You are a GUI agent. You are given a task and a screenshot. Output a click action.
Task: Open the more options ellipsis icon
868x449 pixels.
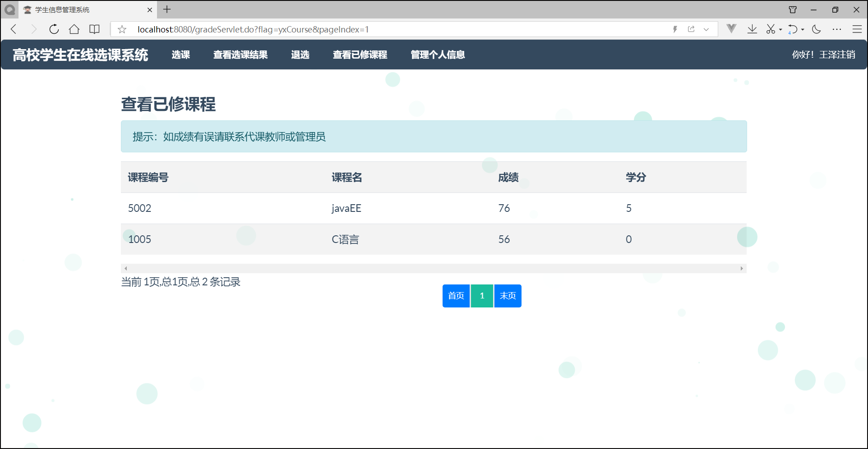[x=837, y=29]
